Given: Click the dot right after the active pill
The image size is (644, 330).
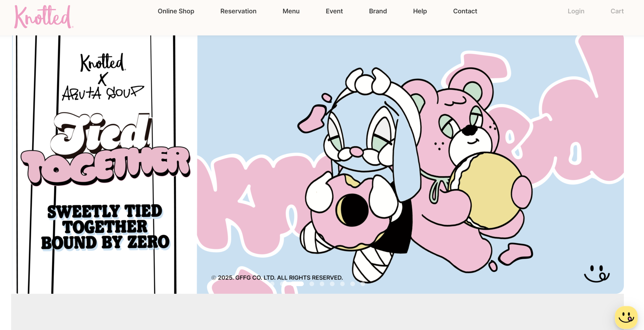Looking at the screenshot, I should 312,284.
